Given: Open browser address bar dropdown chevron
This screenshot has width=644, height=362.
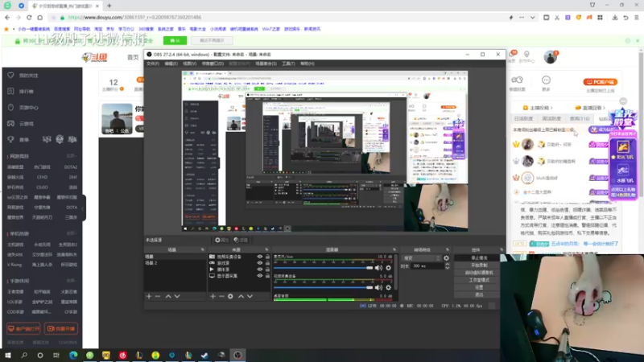Looking at the screenshot, I should coord(532,18).
